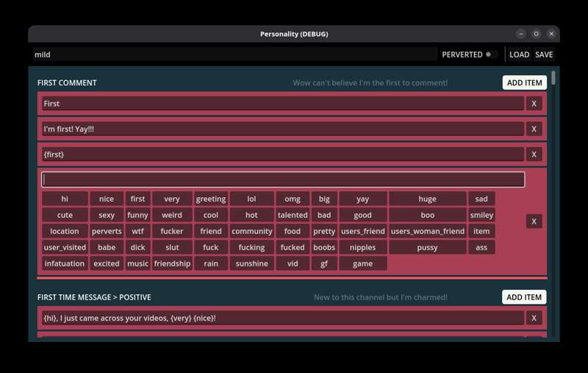Choose the 'users_friend' tag
The image size is (588, 373).
(362, 231)
